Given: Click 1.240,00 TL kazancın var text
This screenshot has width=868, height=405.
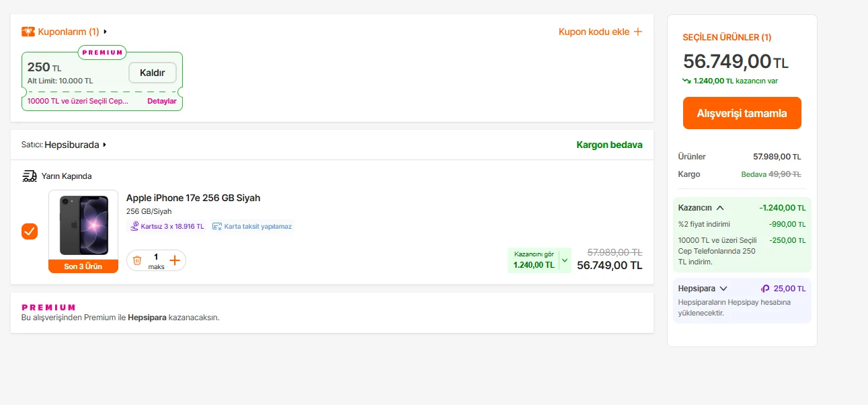Looking at the screenshot, I should coord(736,81).
